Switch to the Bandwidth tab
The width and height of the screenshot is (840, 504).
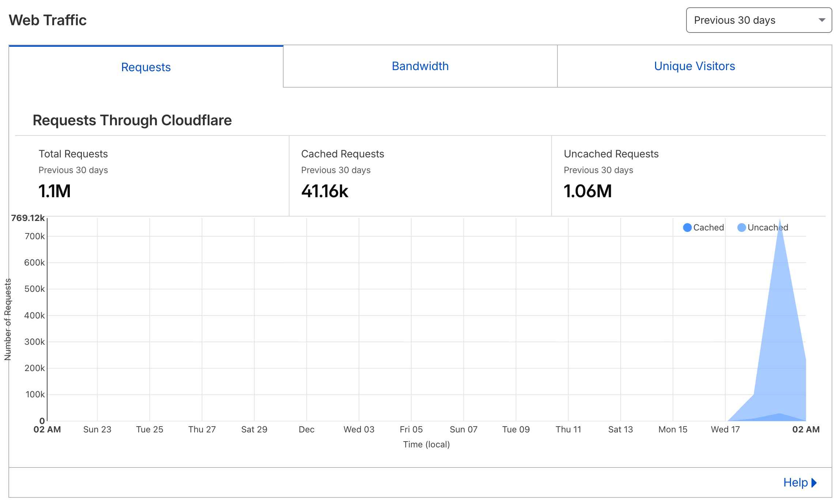coord(420,66)
